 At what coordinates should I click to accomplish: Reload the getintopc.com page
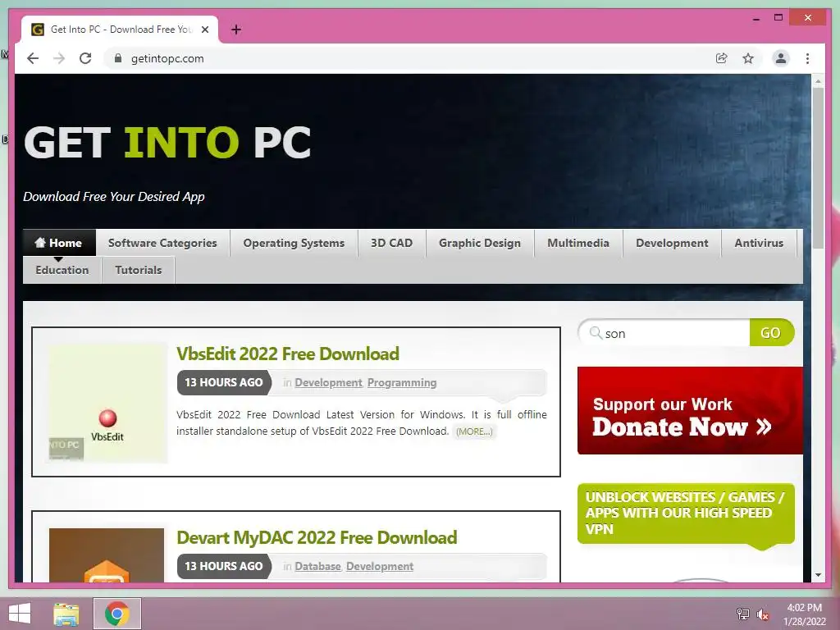(85, 58)
